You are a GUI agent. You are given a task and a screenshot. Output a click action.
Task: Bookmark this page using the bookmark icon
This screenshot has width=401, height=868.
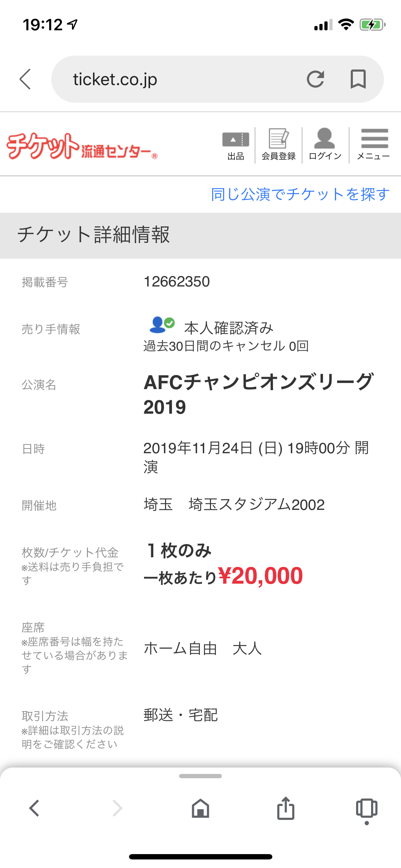[x=358, y=79]
